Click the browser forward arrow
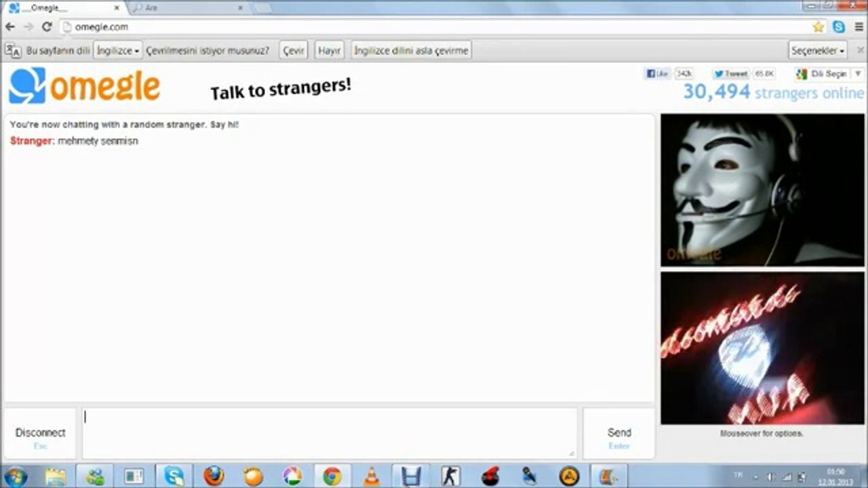The image size is (868, 488). tap(28, 27)
